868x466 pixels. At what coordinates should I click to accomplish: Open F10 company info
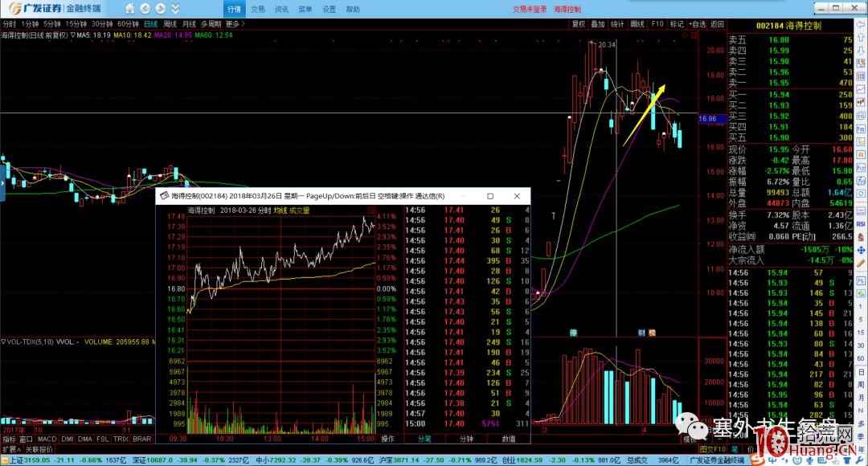point(657,24)
